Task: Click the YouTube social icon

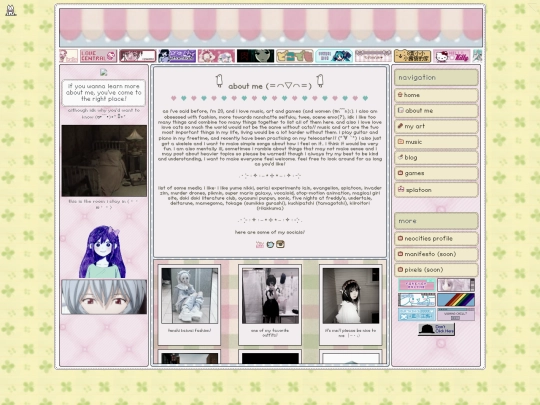Action: pos(260,245)
